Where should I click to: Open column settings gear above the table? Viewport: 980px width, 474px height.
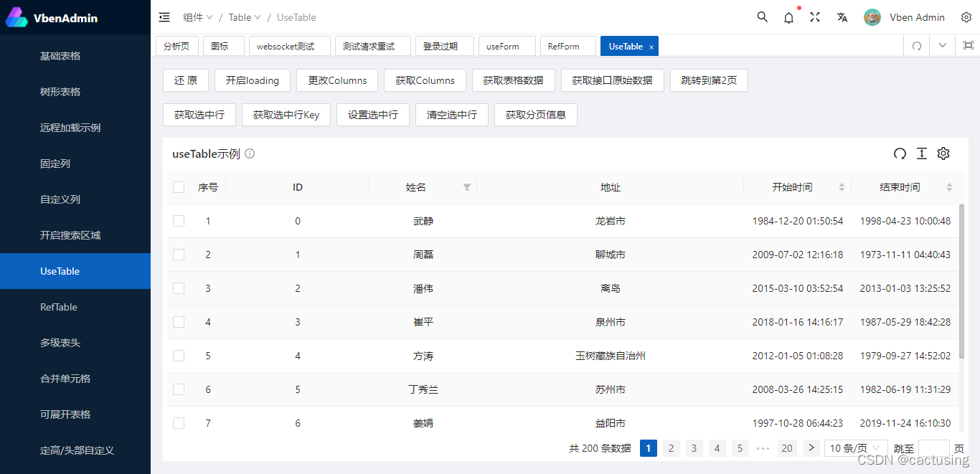tap(943, 153)
